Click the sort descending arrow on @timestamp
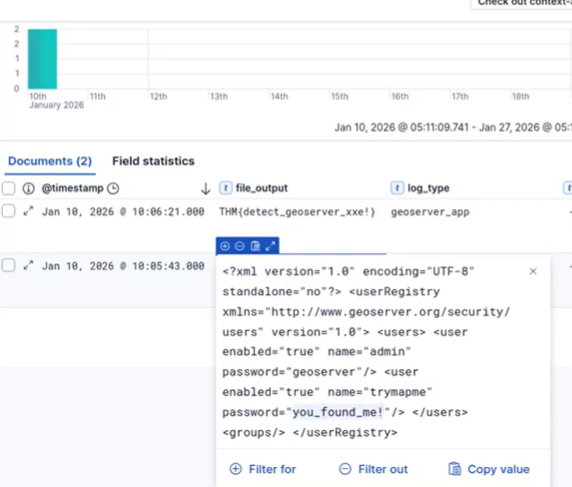 pos(206,189)
